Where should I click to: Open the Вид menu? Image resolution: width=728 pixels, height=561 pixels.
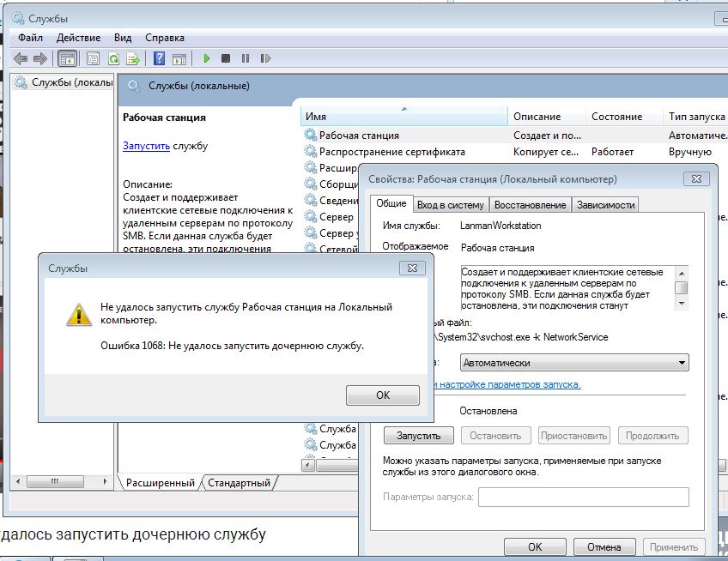click(x=123, y=38)
